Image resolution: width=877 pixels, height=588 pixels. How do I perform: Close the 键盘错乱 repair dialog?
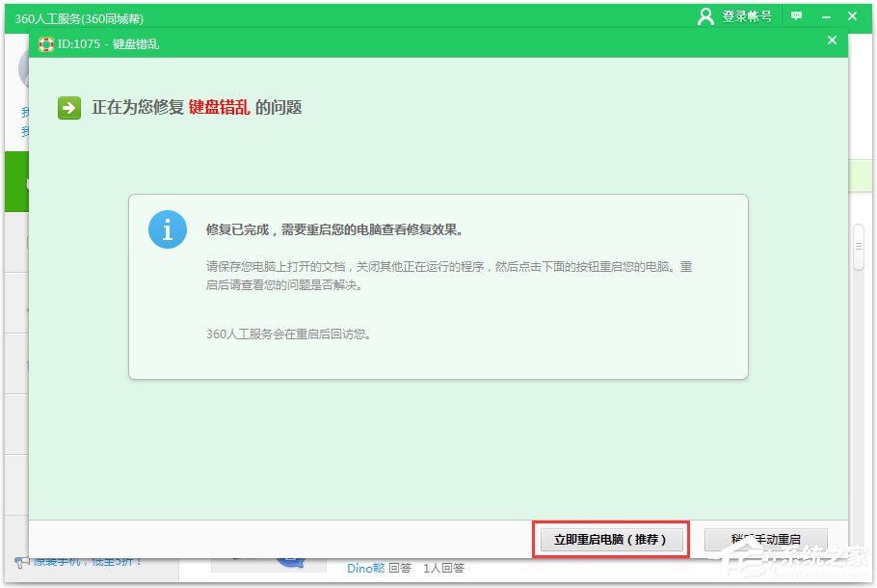tap(833, 40)
